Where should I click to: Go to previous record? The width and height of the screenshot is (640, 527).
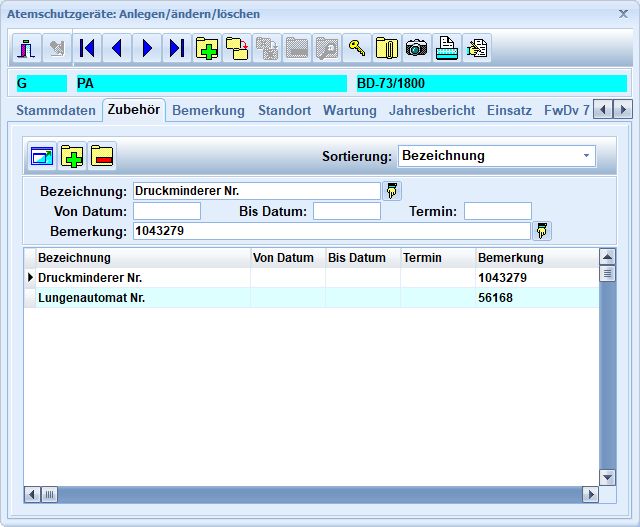pos(117,49)
